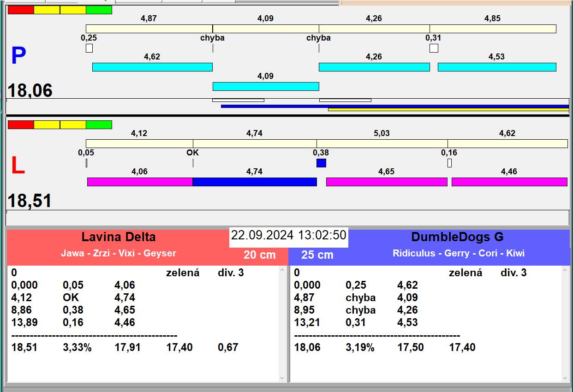The image size is (573, 392).
Task: Click the down arrow in the Lavina Delta list scrollbar
Action: [282, 378]
